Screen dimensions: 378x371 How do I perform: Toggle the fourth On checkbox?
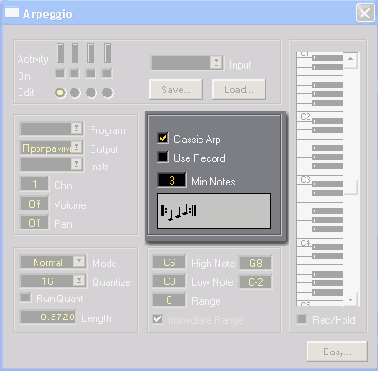(107, 73)
